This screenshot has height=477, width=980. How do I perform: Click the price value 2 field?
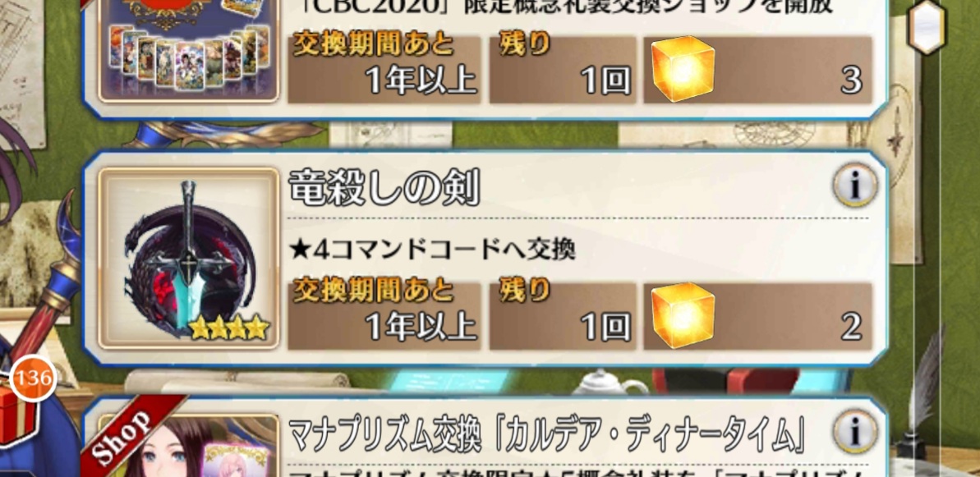(x=758, y=316)
